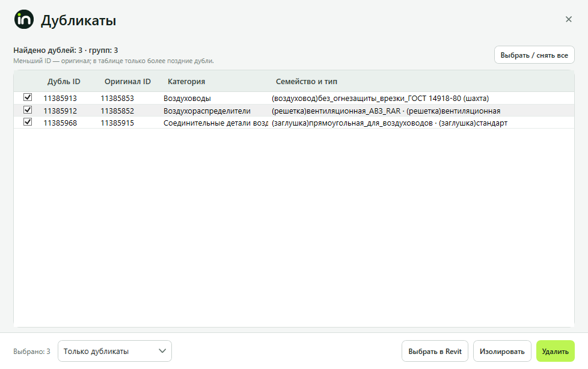Click the 'Категория' column header
The image size is (588, 369).
tap(186, 81)
